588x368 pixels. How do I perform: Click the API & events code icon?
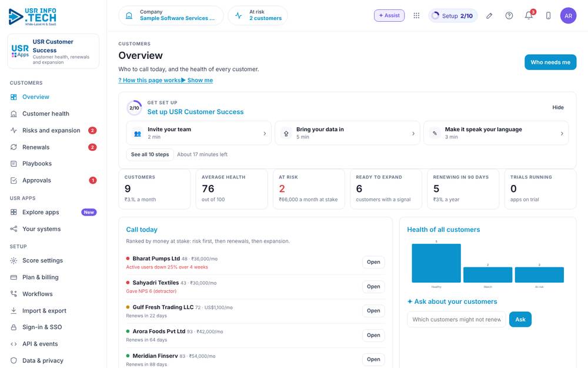[x=14, y=344]
